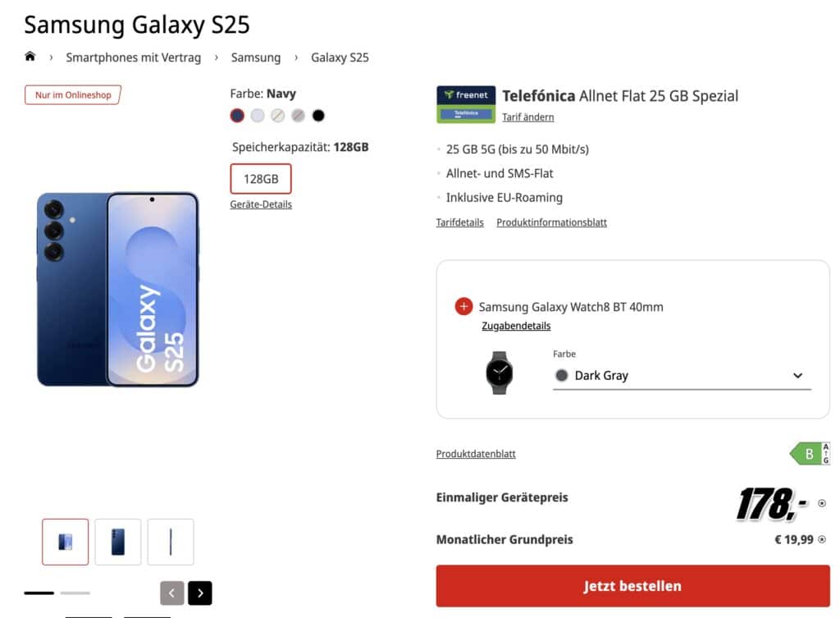Viewport: 840px width, 618px height.
Task: Go to previous image with gray arrow
Action: [171, 593]
